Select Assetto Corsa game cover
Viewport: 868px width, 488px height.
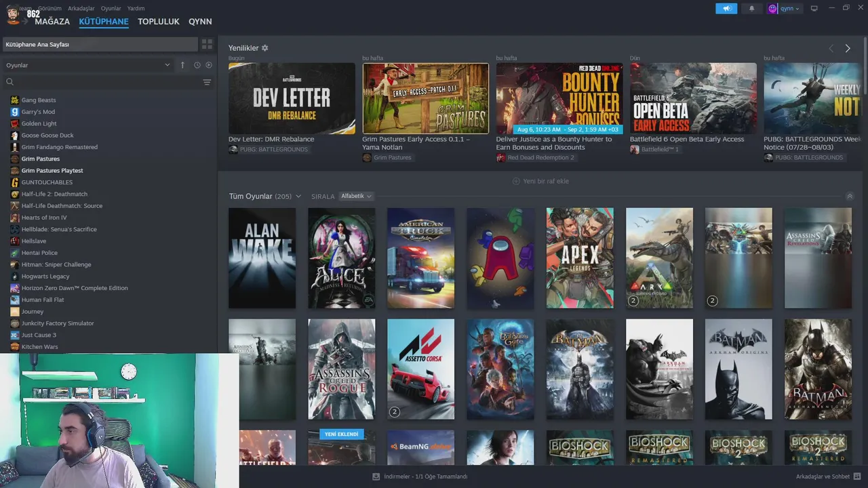[x=420, y=369]
